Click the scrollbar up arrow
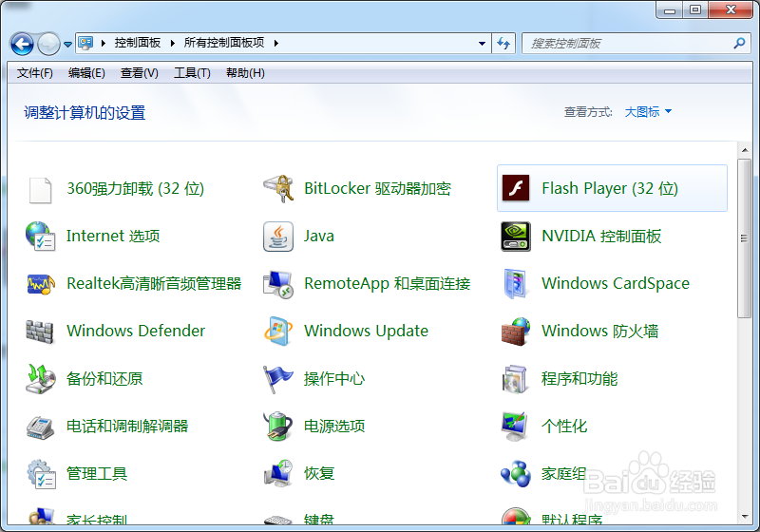The height and width of the screenshot is (532, 760). [745, 150]
